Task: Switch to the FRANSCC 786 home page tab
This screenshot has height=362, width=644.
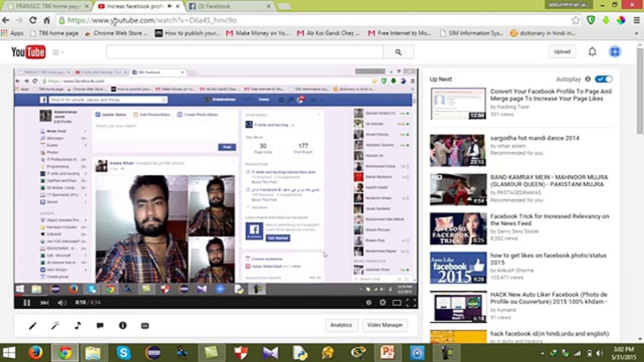Action: click(47, 6)
